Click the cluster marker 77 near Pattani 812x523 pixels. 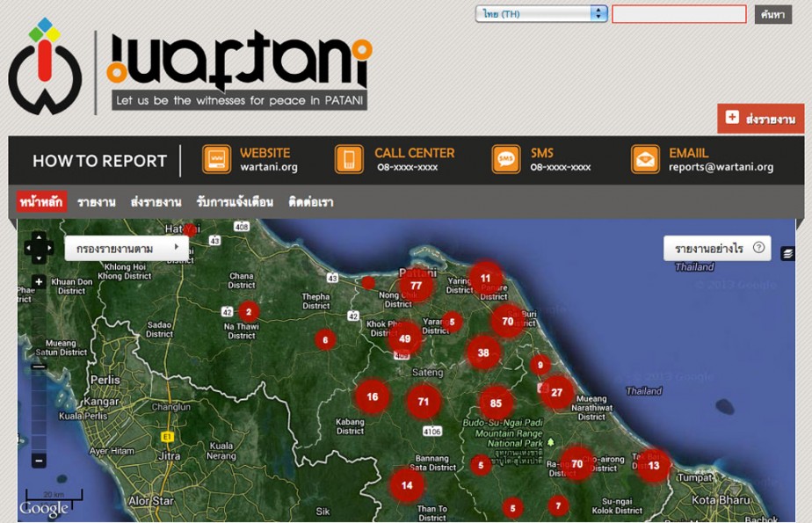click(416, 286)
